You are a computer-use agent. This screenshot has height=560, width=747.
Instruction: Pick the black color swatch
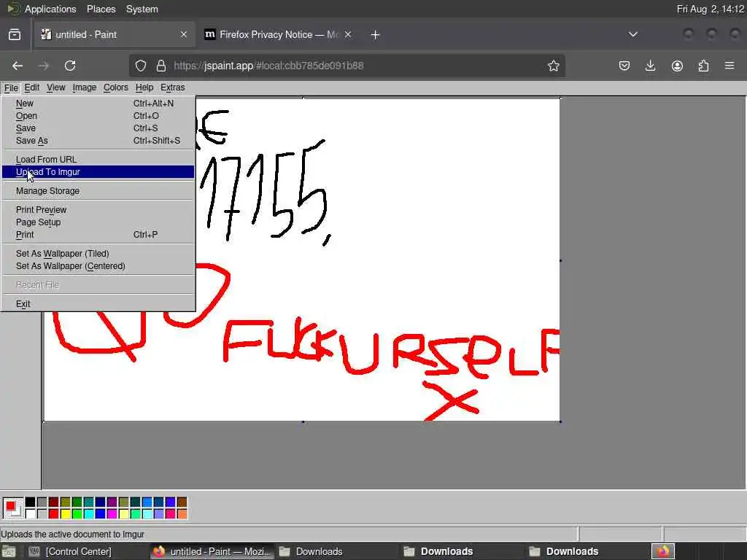pyautogui.click(x=30, y=502)
